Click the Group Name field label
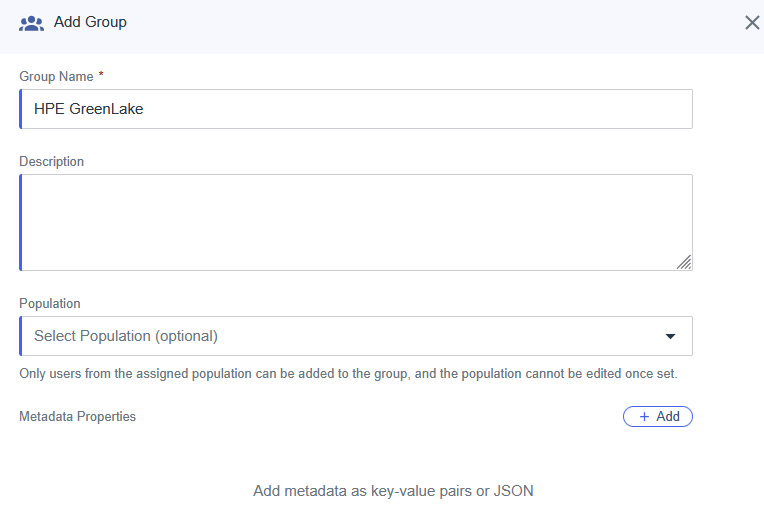Image resolution: width=764 pixels, height=522 pixels. point(56,77)
